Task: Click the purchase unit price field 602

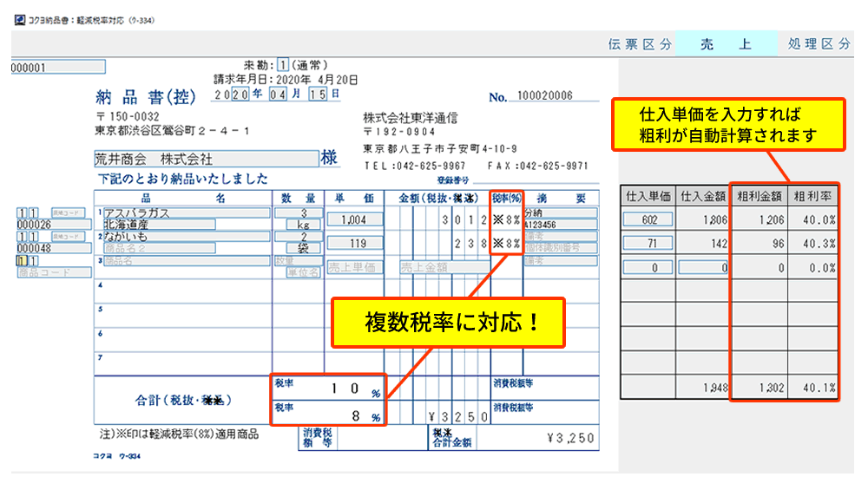Action: (647, 220)
